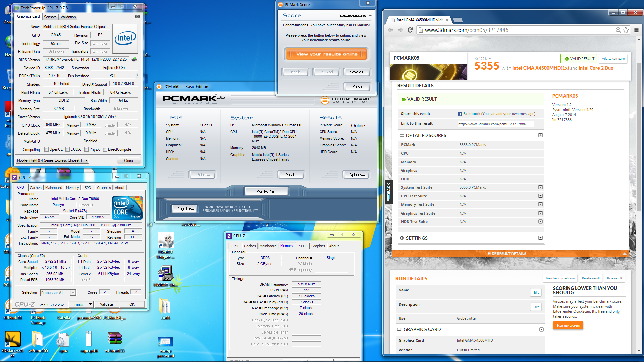Open cpuz desktop icon
644x362 pixels.
[63, 343]
